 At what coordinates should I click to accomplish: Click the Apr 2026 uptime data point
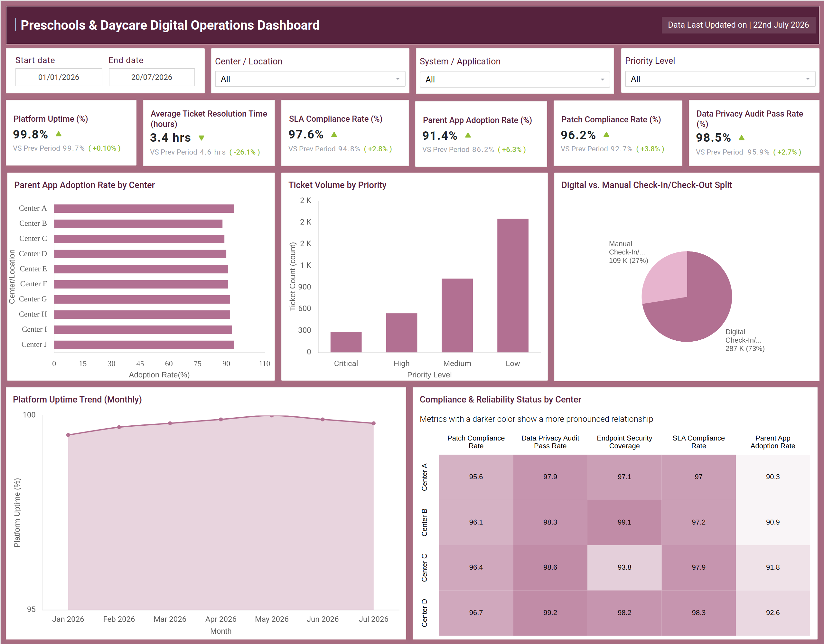221,419
